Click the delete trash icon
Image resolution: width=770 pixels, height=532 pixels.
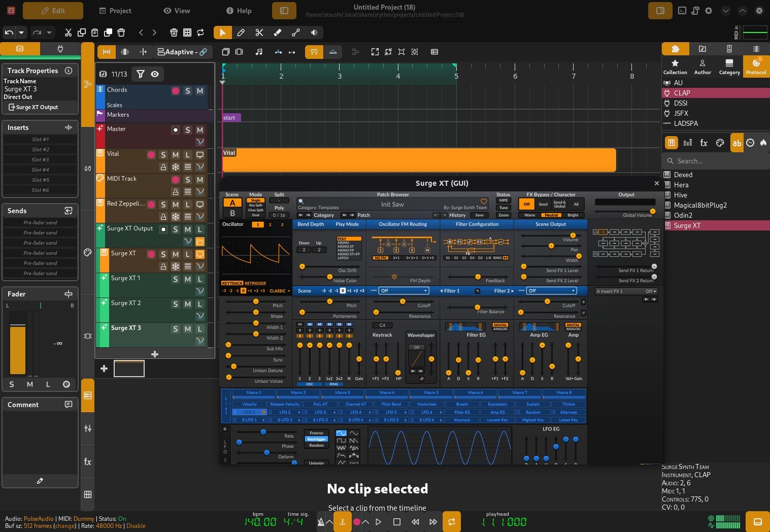[x=121, y=32]
